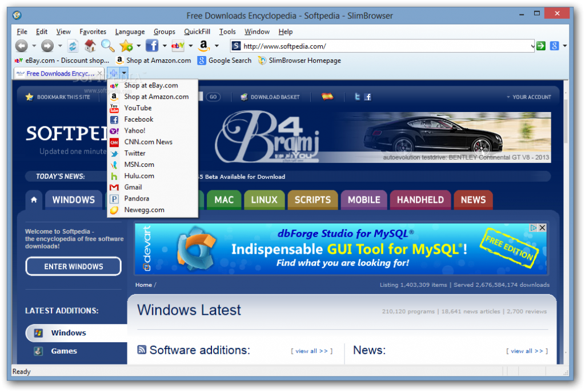Click in the URL address field
The height and width of the screenshot is (392, 585).
(x=383, y=46)
